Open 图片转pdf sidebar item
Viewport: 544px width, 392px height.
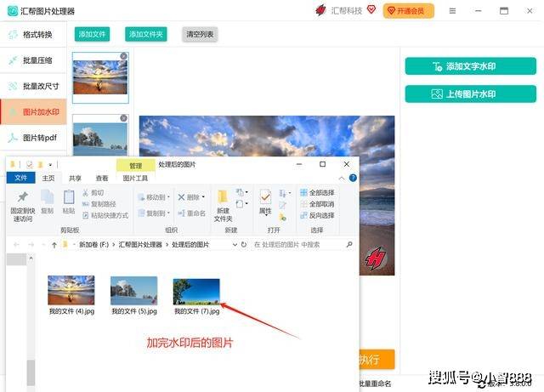tap(33, 138)
